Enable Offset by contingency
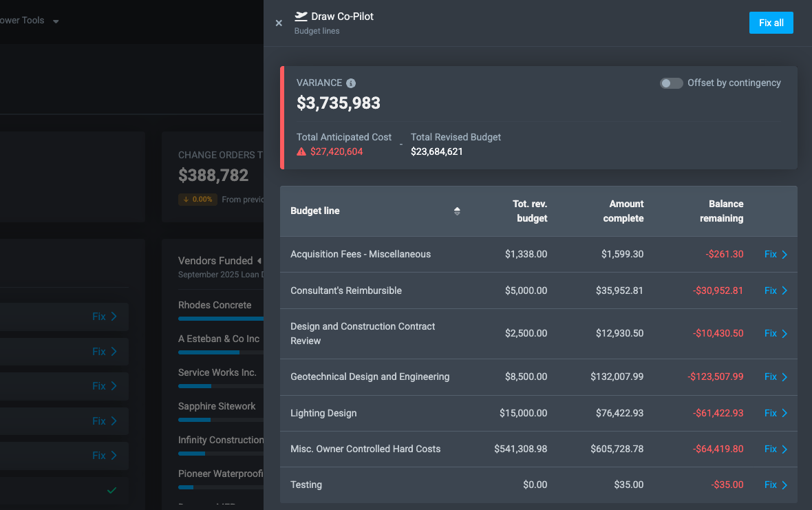Image resolution: width=812 pixels, height=510 pixels. click(671, 83)
